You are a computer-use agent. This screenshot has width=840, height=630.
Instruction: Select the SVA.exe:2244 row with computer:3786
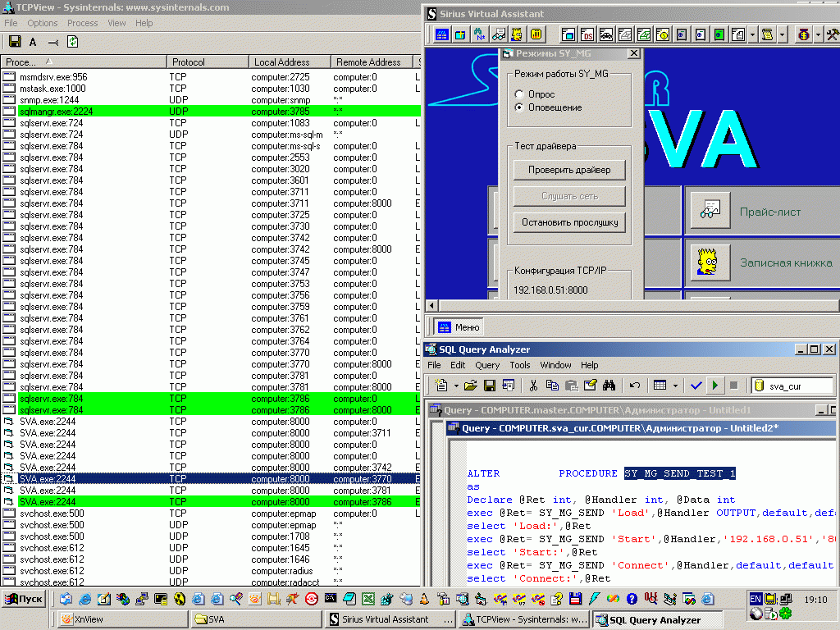pyautogui.click(x=211, y=502)
